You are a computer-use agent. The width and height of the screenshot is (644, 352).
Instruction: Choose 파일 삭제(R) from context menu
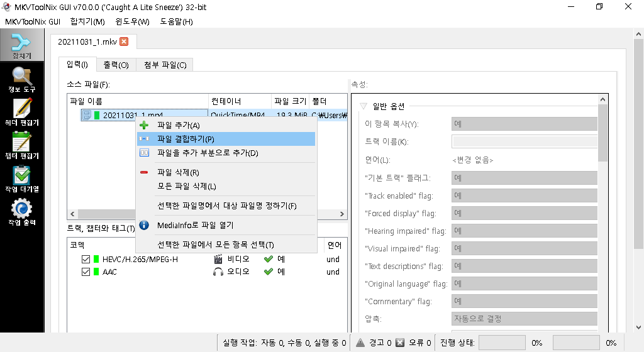(226, 172)
